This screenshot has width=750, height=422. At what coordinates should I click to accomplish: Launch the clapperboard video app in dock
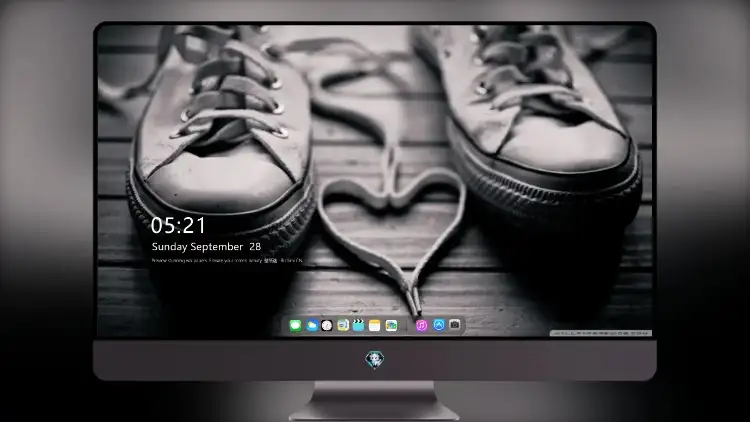tap(358, 326)
